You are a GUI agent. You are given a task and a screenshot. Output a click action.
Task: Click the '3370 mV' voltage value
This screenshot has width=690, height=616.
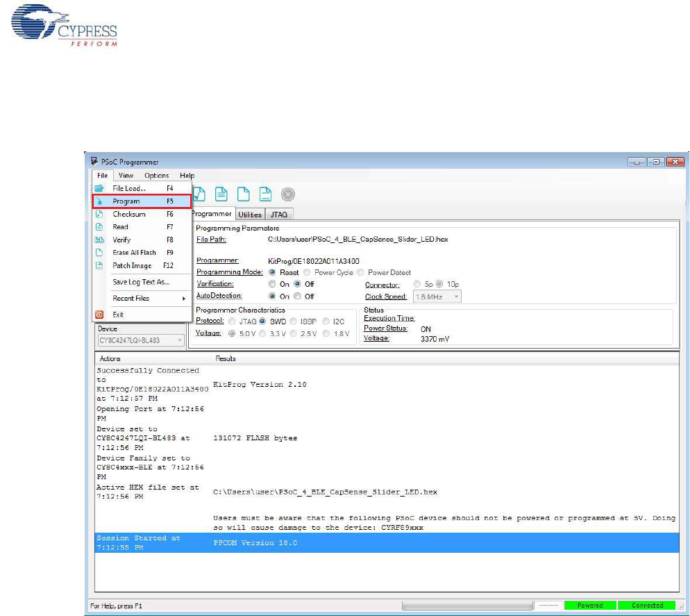(435, 339)
